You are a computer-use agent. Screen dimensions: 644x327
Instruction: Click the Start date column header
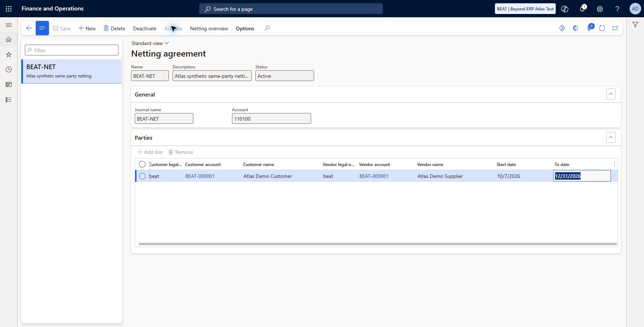point(506,165)
